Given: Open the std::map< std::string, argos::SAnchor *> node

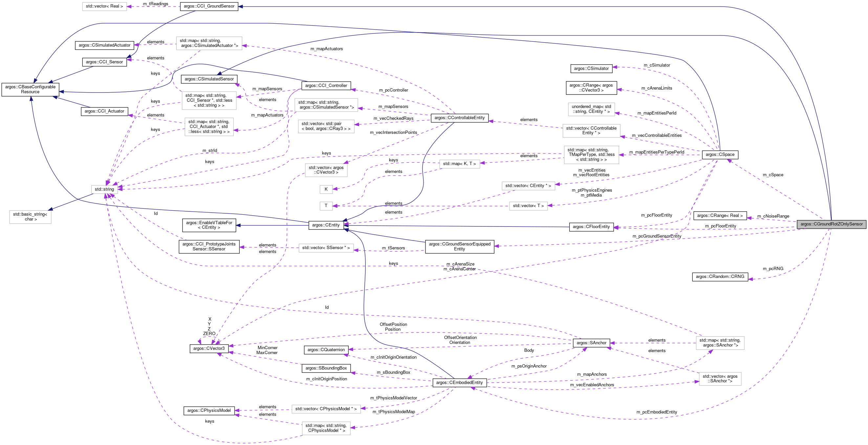Looking at the screenshot, I should [x=720, y=343].
